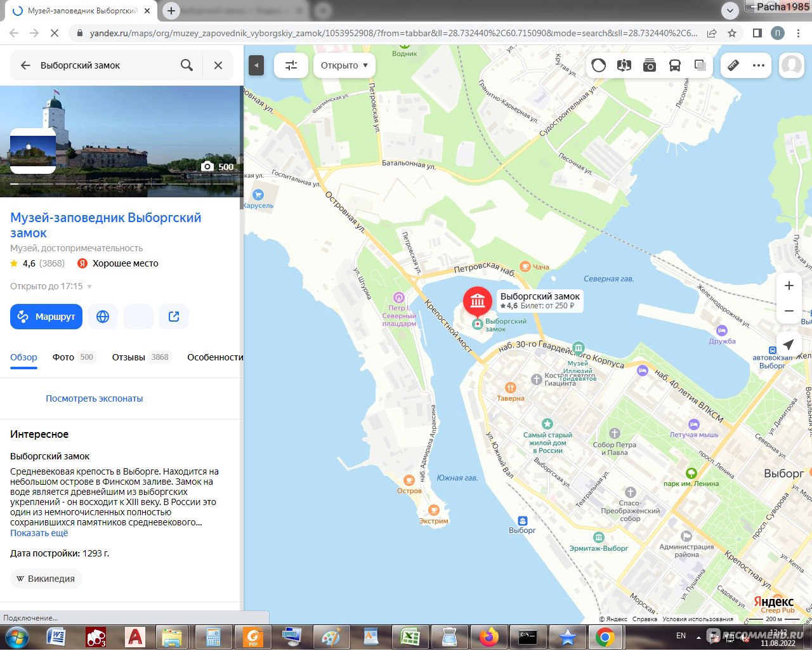Click the Выборгский замок search field
812x651 pixels.
pyautogui.click(x=105, y=65)
